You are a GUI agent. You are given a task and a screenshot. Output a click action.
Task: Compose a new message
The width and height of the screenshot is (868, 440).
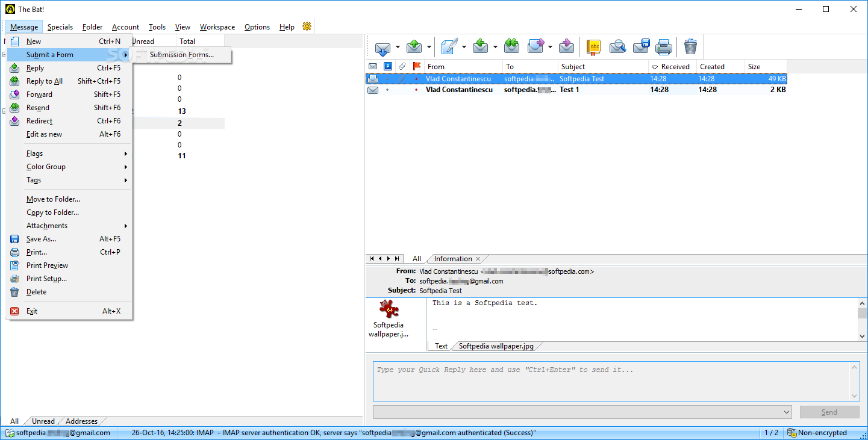coord(449,46)
